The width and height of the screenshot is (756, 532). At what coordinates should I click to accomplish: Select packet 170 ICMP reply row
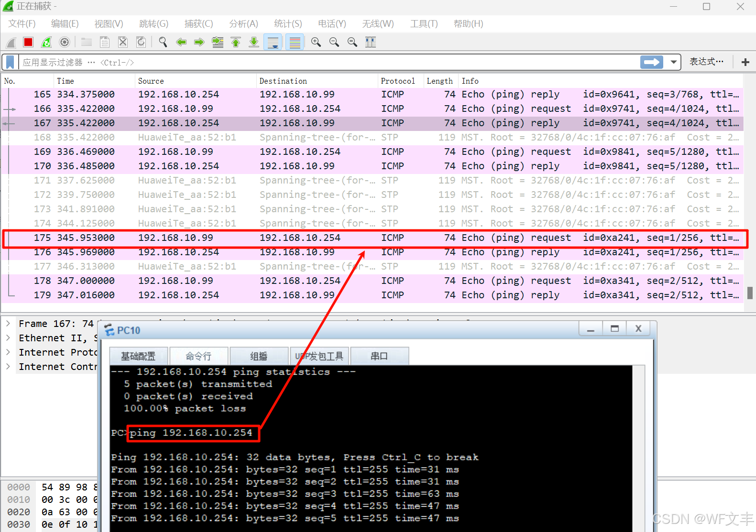coord(373,166)
